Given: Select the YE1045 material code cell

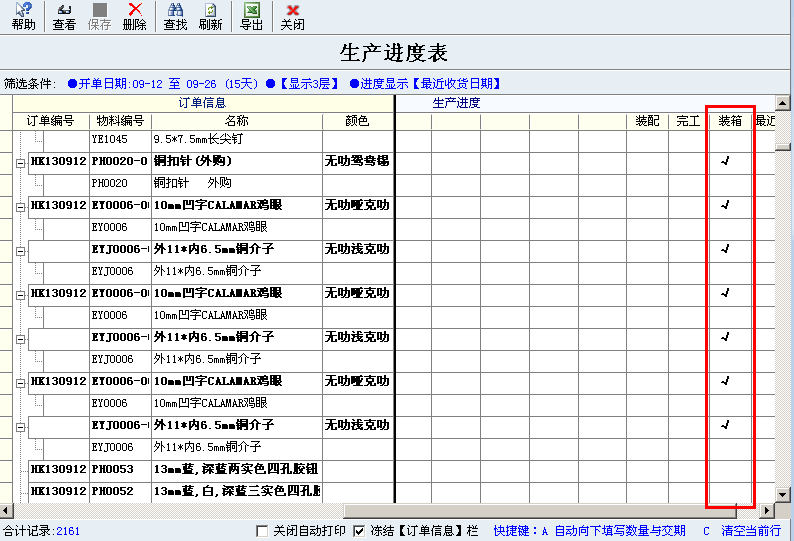Looking at the screenshot, I should click(x=120, y=139).
